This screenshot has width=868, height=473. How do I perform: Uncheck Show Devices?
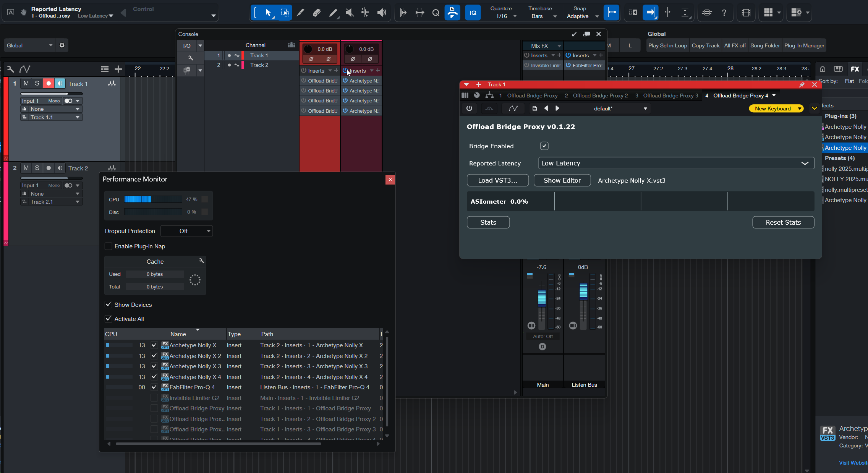(108, 305)
